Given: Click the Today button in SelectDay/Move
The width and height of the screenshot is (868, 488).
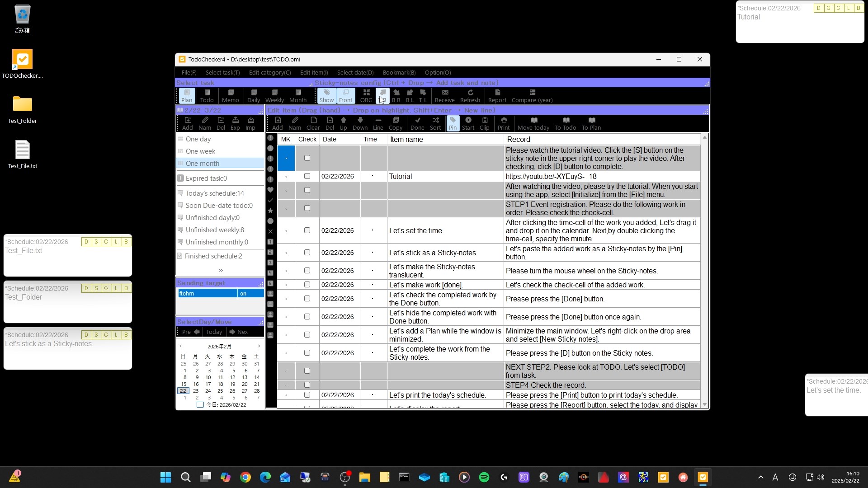Looking at the screenshot, I should tap(214, 332).
